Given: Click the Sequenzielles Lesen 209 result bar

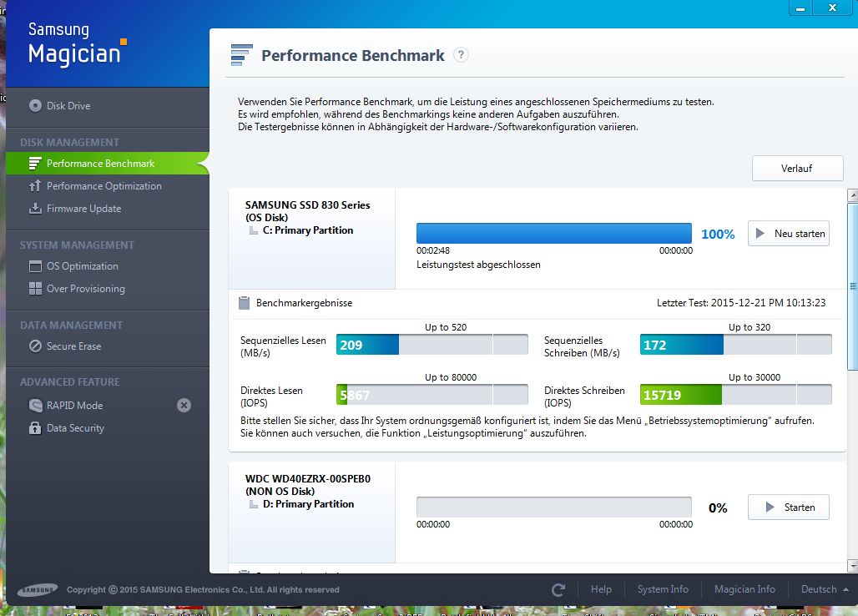Looking at the screenshot, I should pyautogui.click(x=432, y=345).
